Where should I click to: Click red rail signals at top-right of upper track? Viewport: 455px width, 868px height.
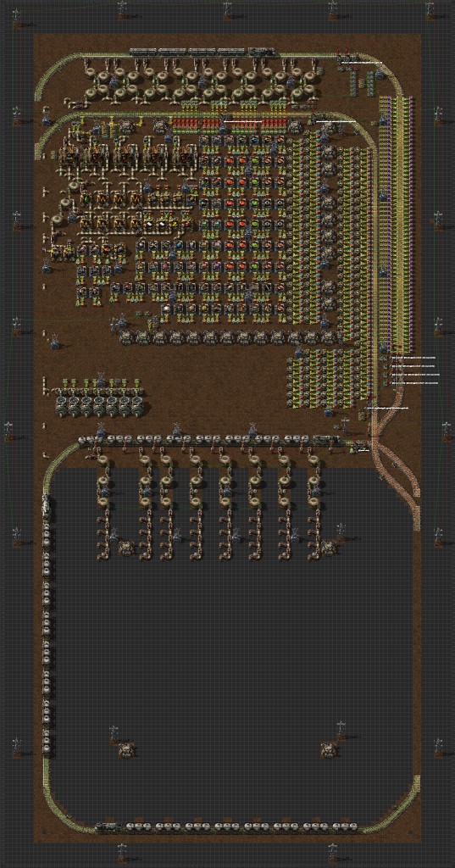(344, 53)
